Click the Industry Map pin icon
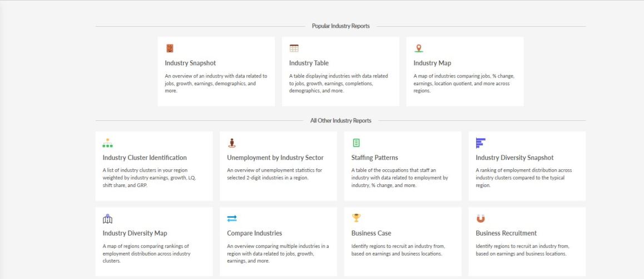Viewport: 644px width, 279px height. (419, 48)
